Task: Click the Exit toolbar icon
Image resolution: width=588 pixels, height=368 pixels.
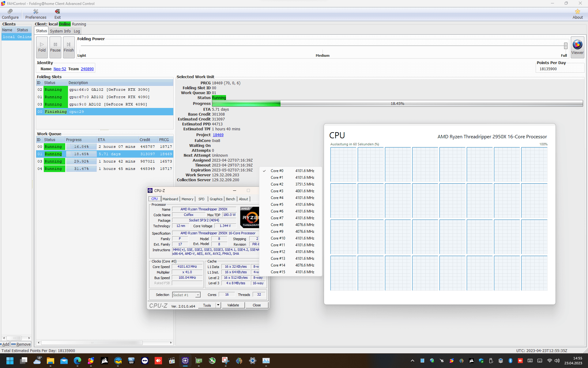Action: 58,14
